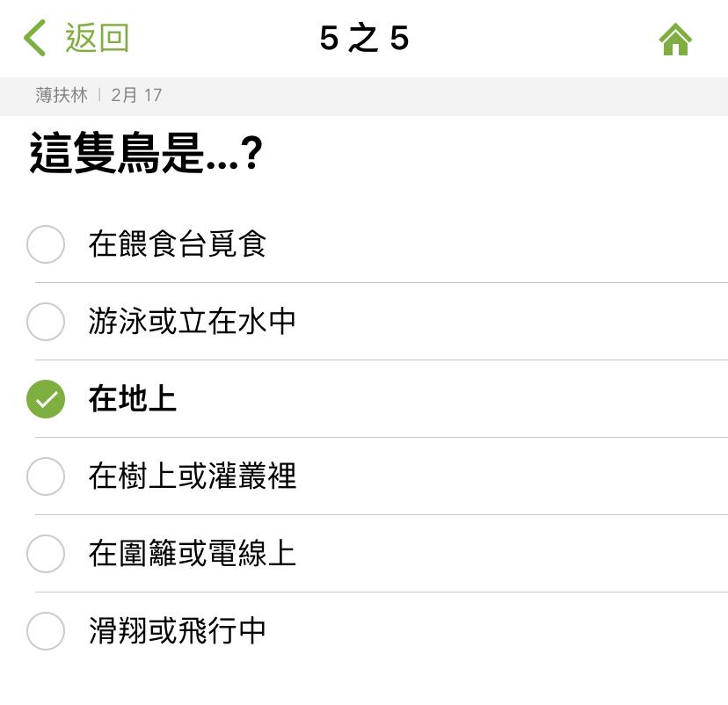Tap the 滑翔或飛行中 option text
This screenshot has width=728, height=705.
point(177,631)
